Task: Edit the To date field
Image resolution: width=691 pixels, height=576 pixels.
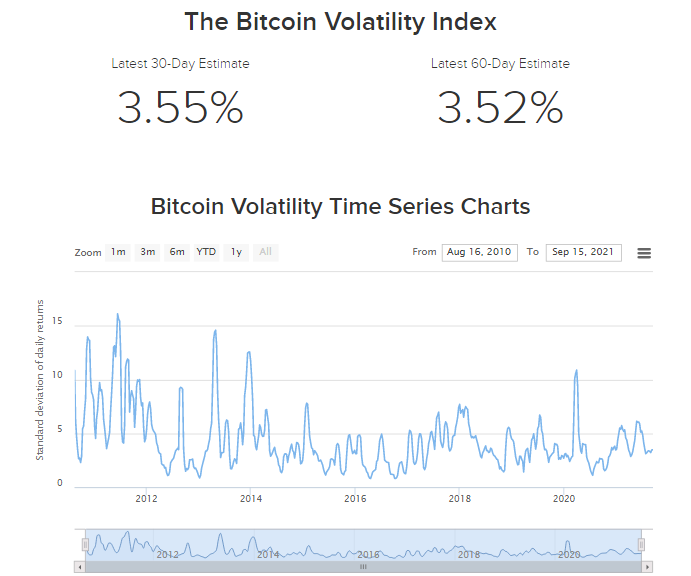Action: [584, 252]
